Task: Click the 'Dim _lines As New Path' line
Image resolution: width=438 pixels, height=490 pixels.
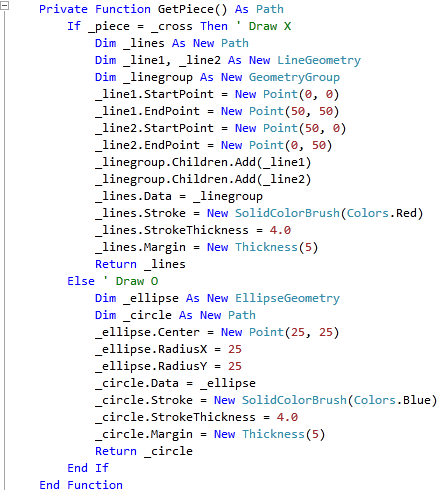Action: pyautogui.click(x=172, y=43)
